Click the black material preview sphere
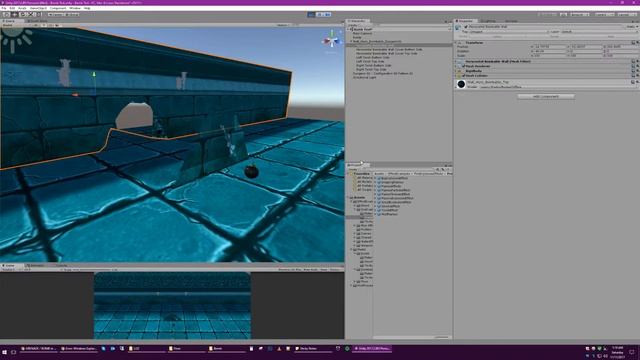The image size is (640, 360). pos(461,84)
